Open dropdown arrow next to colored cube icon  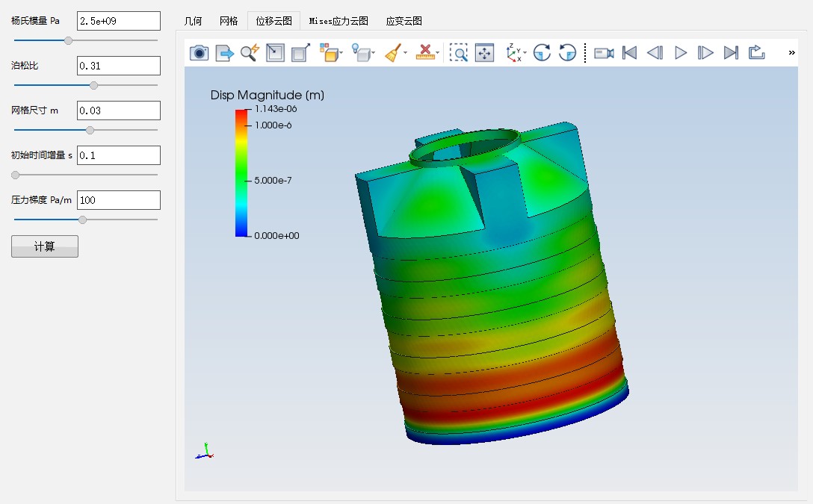pos(341,53)
